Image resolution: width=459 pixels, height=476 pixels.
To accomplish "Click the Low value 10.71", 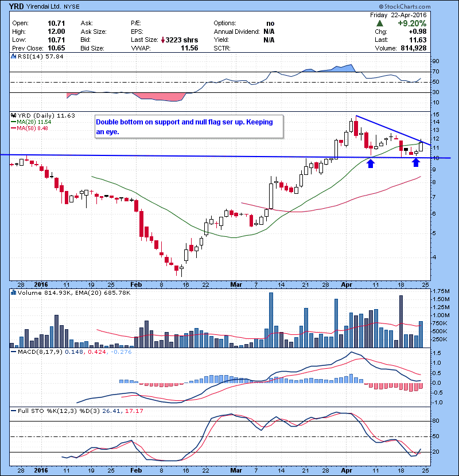I will [x=56, y=40].
